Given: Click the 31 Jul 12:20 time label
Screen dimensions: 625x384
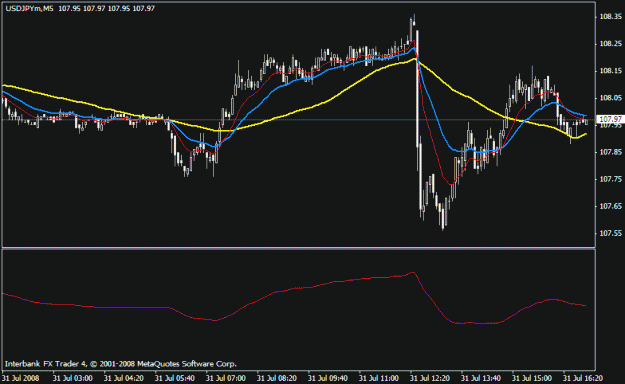Looking at the screenshot, I should (430, 378).
